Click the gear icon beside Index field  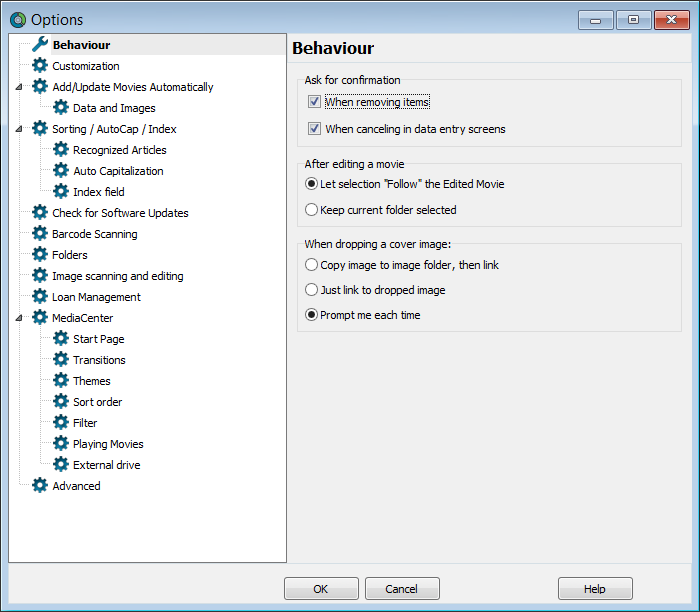click(61, 192)
